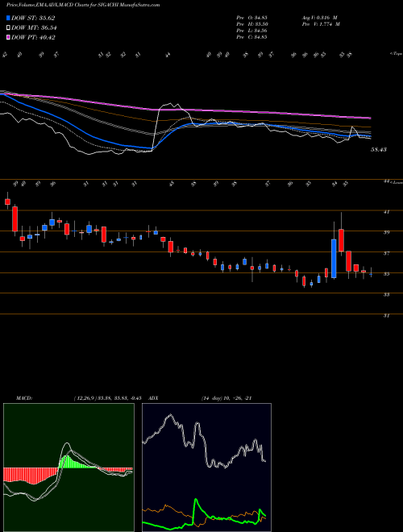Click the MACD: panel heading
Image resolution: width=403 pixels, height=532 pixels.
click(23, 398)
